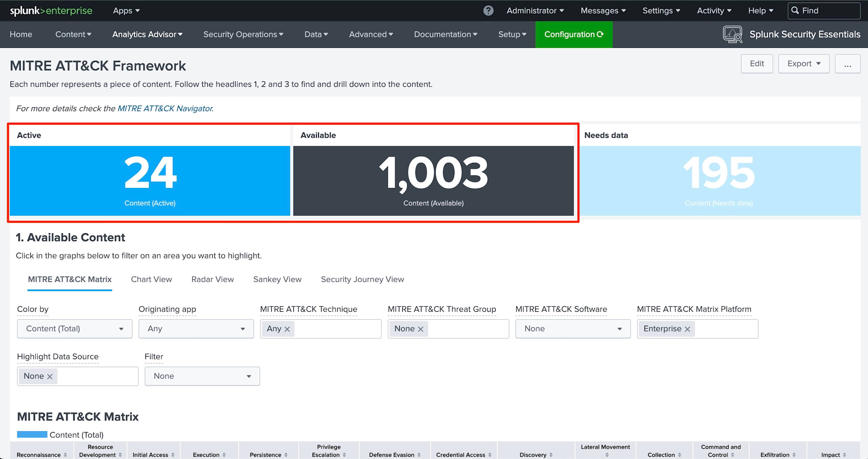The image size is (868, 459).
Task: Sort the Persistence column
Action: [x=286, y=455]
